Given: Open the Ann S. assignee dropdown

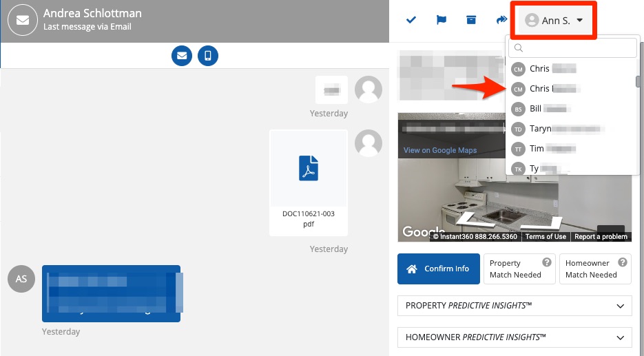Looking at the screenshot, I should [554, 21].
